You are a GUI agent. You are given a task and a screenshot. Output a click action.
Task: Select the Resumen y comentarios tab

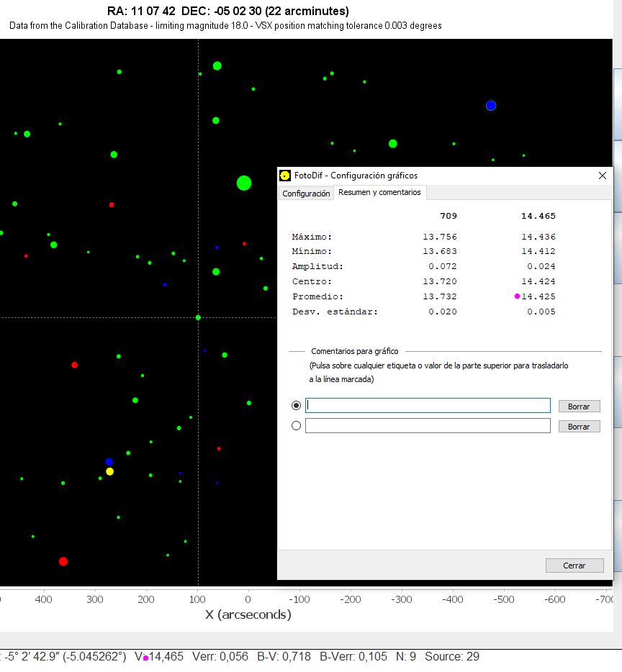click(x=379, y=192)
